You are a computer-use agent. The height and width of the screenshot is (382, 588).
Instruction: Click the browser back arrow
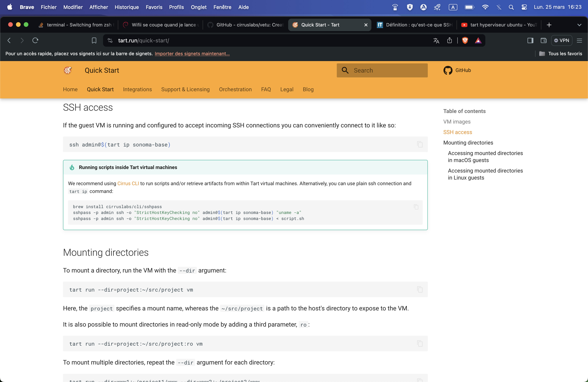click(9, 40)
